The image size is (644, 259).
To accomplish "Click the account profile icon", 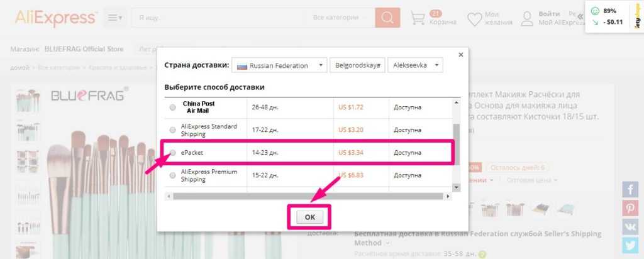I will (529, 18).
